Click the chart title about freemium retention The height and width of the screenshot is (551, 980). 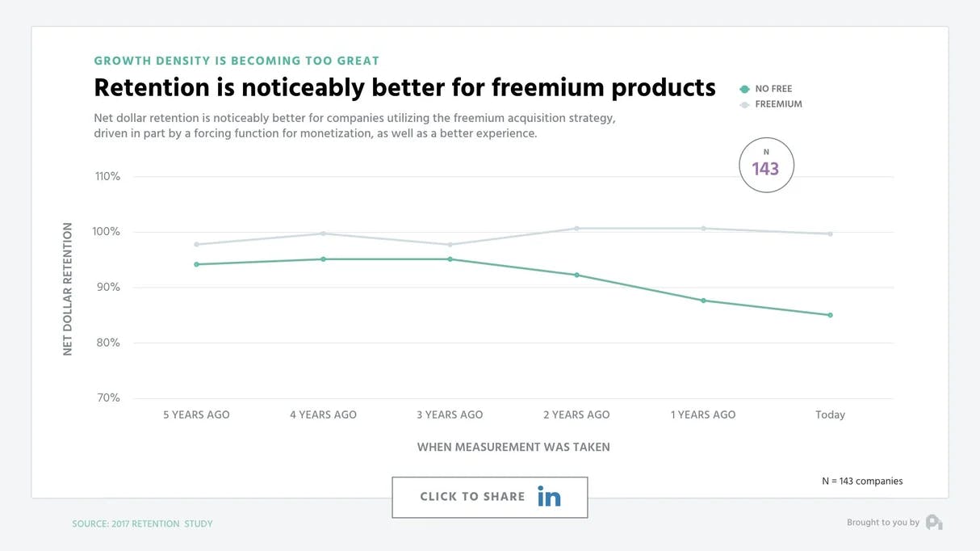pos(404,87)
